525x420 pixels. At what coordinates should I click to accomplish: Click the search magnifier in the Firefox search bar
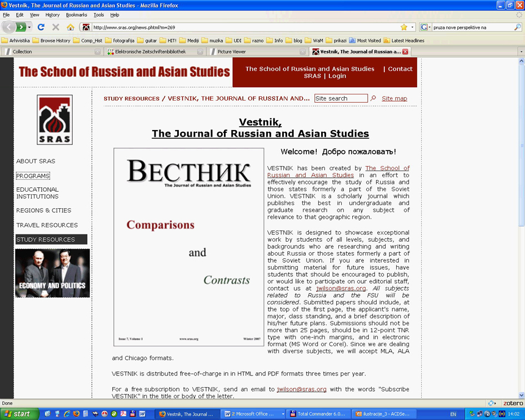pyautogui.click(x=518, y=27)
